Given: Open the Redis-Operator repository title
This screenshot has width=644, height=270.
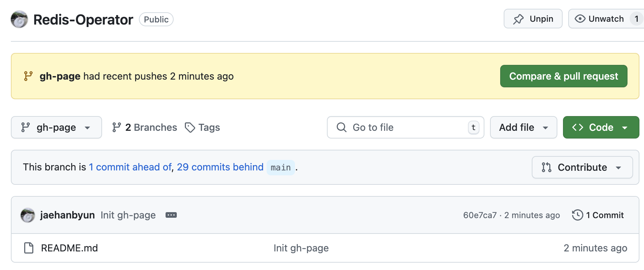Looking at the screenshot, I should pos(83,20).
